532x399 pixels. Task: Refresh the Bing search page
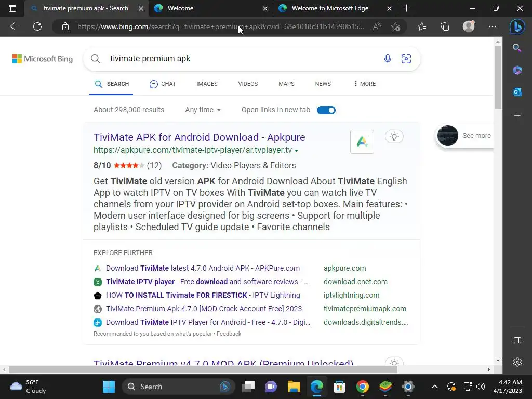(x=37, y=26)
